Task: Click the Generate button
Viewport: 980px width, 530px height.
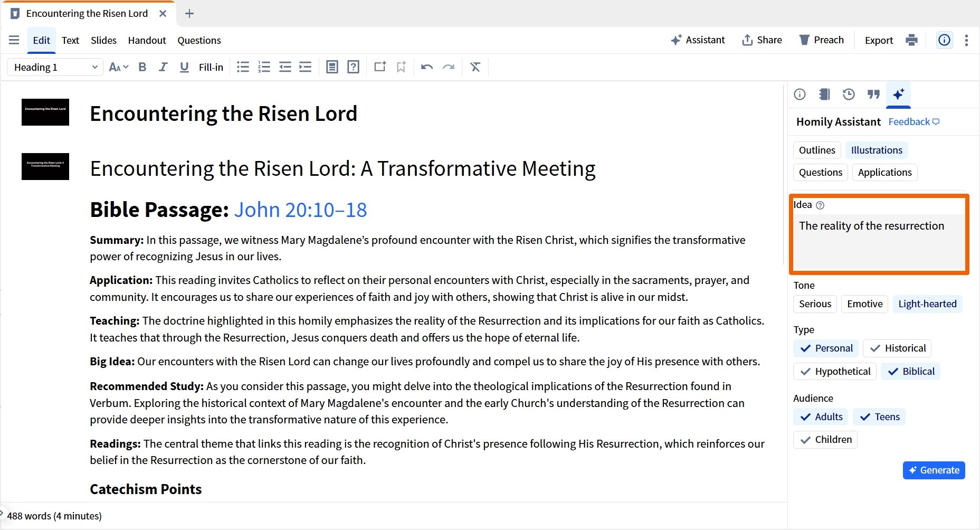Action: pyautogui.click(x=934, y=470)
